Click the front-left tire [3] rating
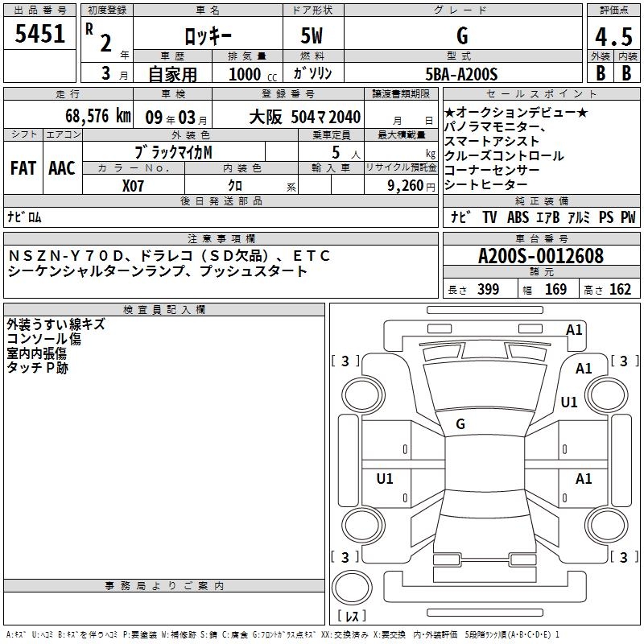The image size is (644, 644). [345, 361]
